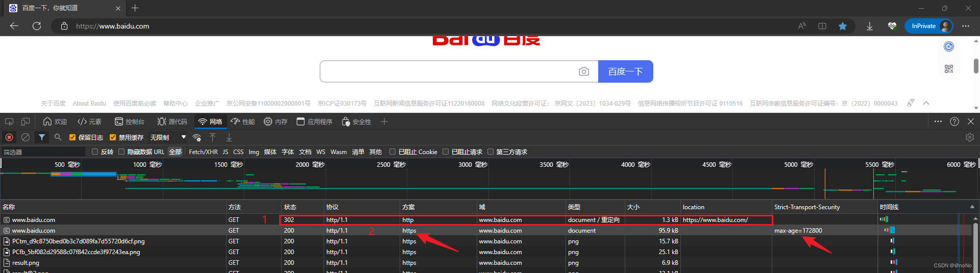Click the camera image-search icon
Screen dimensions: 980x273
(x=584, y=71)
